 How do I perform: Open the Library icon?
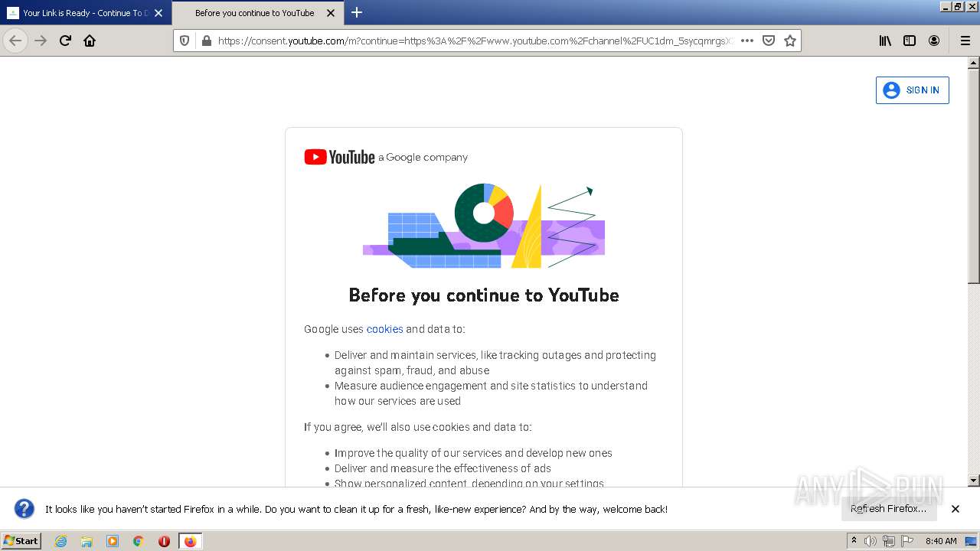pos(885,41)
